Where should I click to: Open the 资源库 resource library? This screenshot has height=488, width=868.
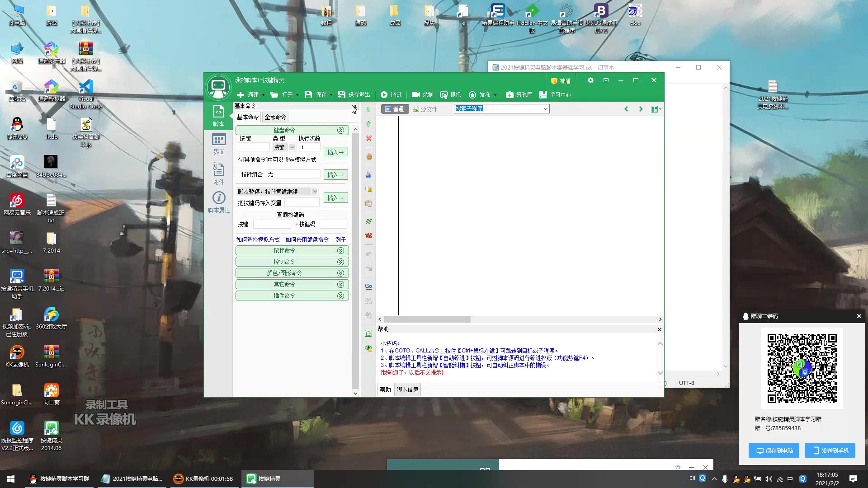pos(519,94)
